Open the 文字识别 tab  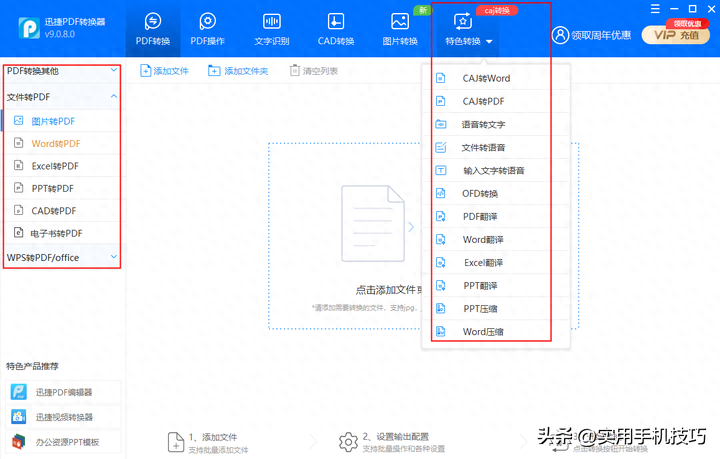272,29
